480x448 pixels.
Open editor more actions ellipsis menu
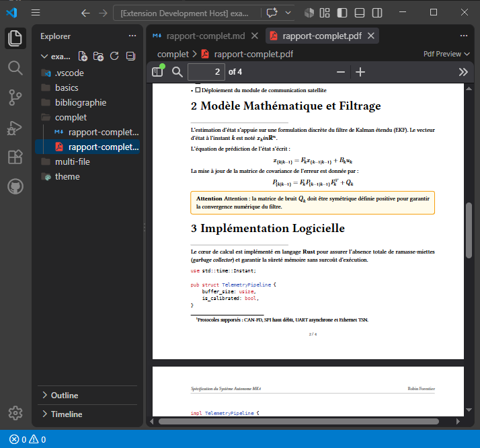[463, 36]
